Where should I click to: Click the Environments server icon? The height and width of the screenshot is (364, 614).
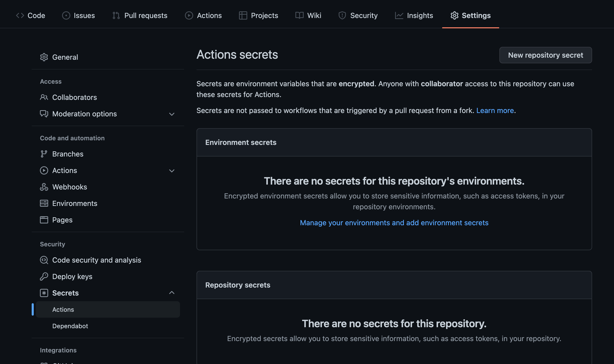44,203
